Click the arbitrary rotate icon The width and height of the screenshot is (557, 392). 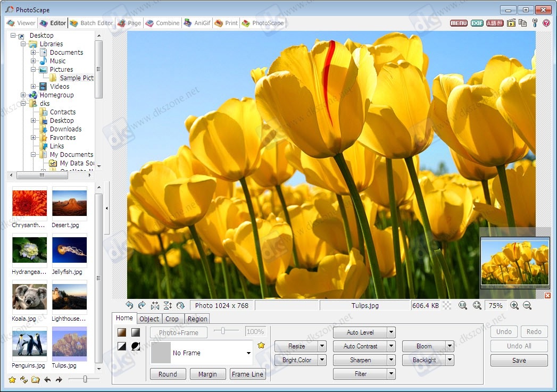[180, 305]
